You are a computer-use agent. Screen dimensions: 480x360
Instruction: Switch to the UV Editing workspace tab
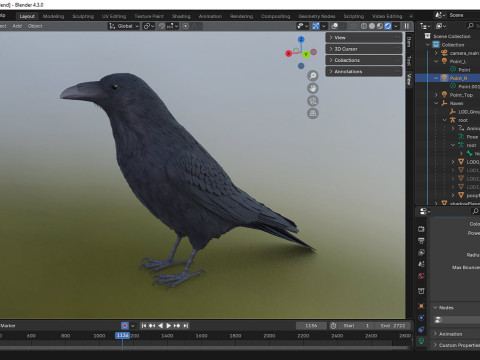point(114,16)
